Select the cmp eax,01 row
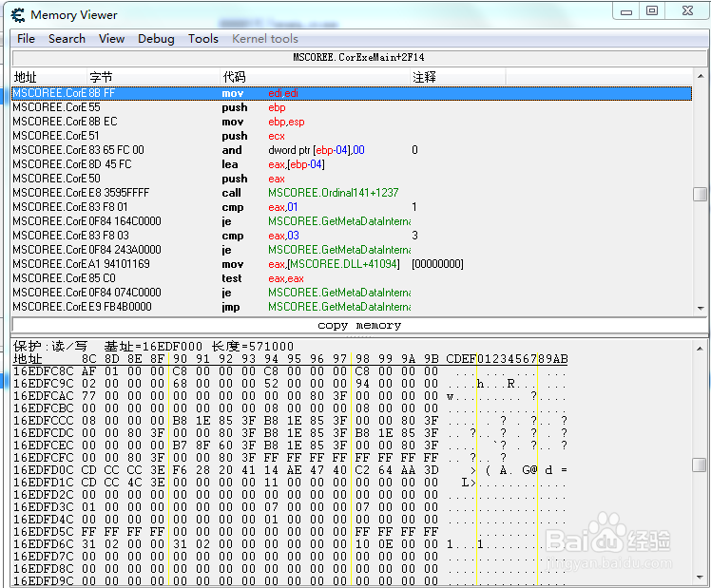 point(352,207)
